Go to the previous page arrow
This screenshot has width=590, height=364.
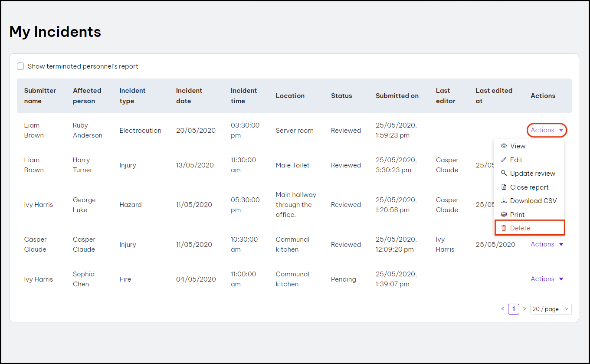503,309
